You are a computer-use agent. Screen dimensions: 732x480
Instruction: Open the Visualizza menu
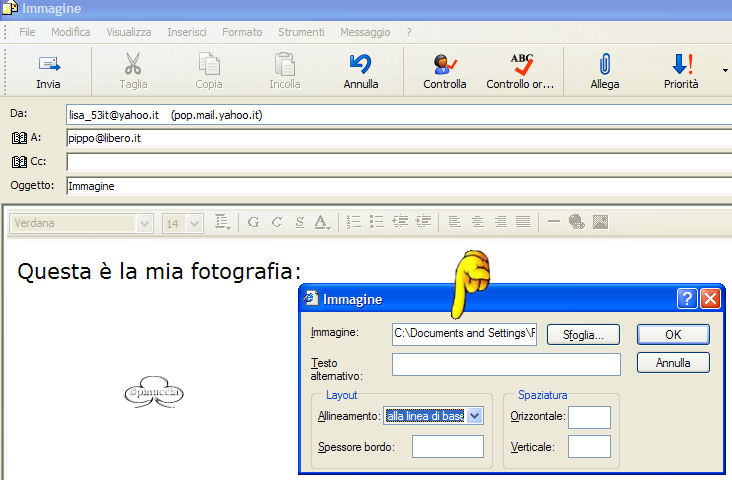coord(129,32)
